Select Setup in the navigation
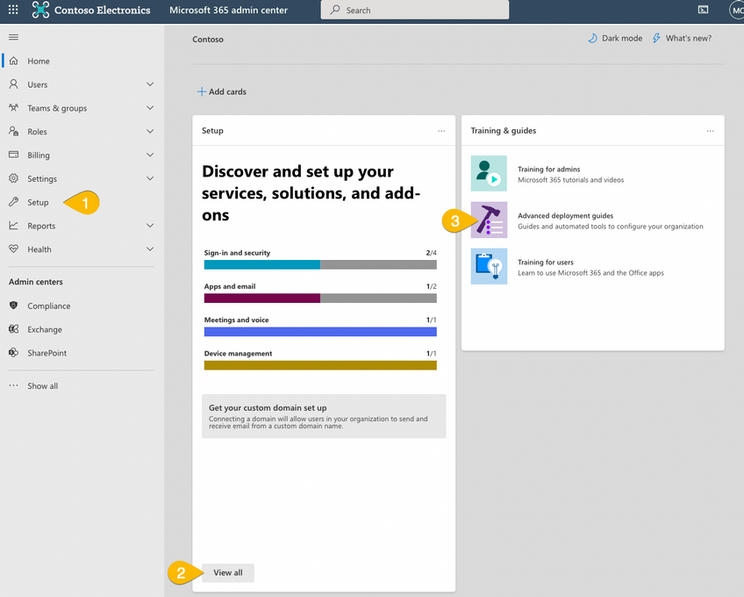The image size is (744, 597). point(82,202)
